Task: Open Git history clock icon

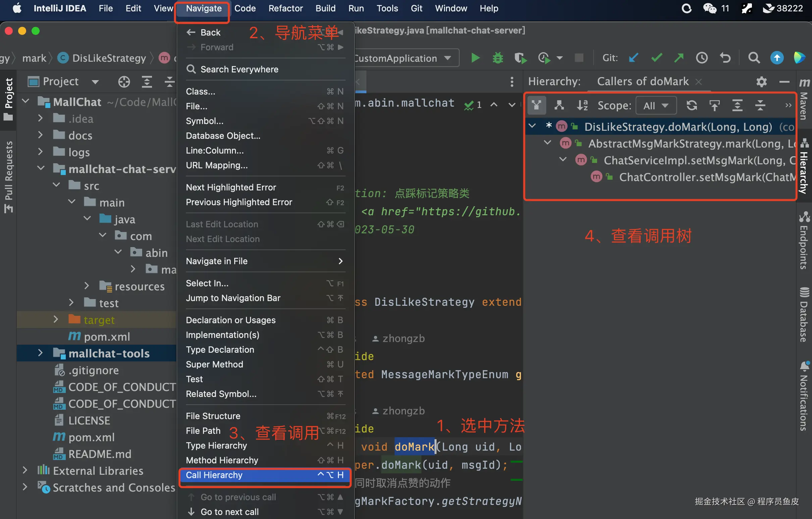Action: click(x=702, y=58)
